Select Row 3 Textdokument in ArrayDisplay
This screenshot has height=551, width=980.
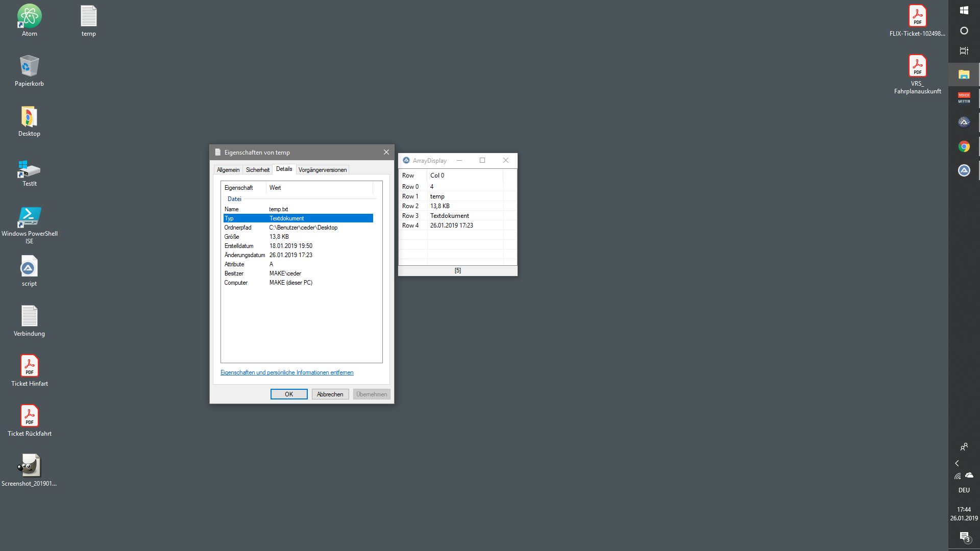(449, 216)
